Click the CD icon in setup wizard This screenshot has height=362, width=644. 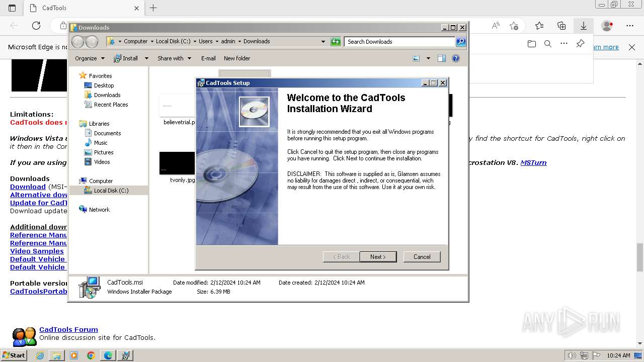click(x=254, y=112)
